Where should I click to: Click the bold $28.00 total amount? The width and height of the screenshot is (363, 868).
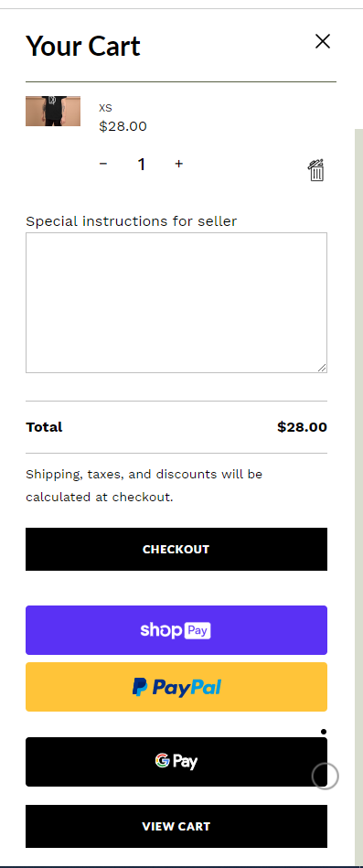tap(302, 427)
